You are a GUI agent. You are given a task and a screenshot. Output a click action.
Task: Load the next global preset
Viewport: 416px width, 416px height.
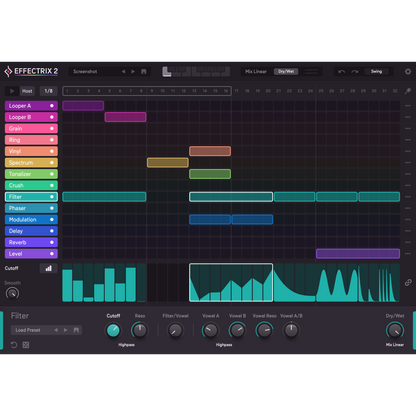click(133, 71)
